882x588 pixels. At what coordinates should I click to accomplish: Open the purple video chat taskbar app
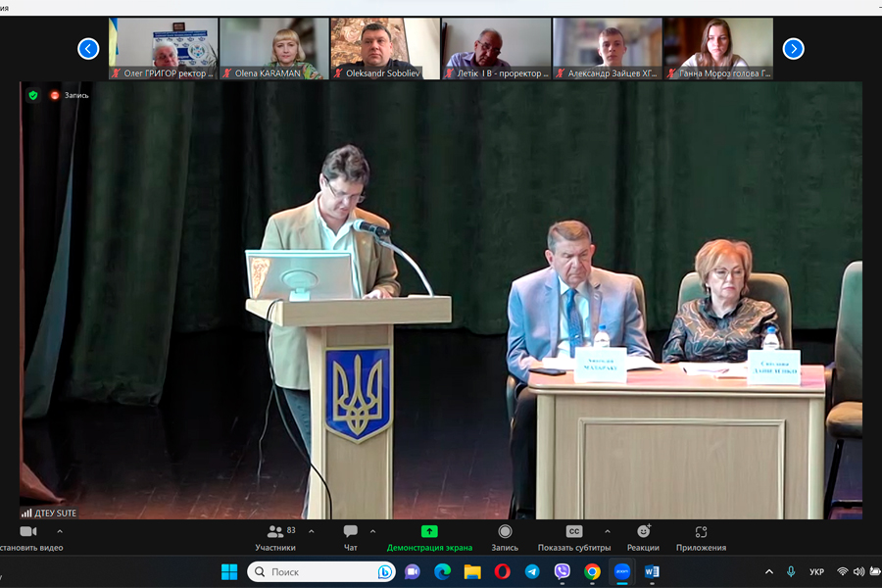coord(413,572)
